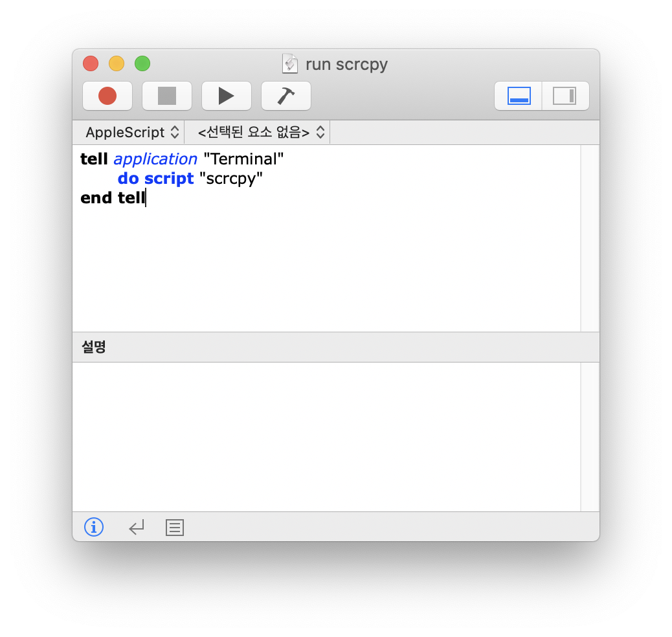The height and width of the screenshot is (637, 672).
Task: Click the "end tell" line in the script
Action: tap(113, 197)
